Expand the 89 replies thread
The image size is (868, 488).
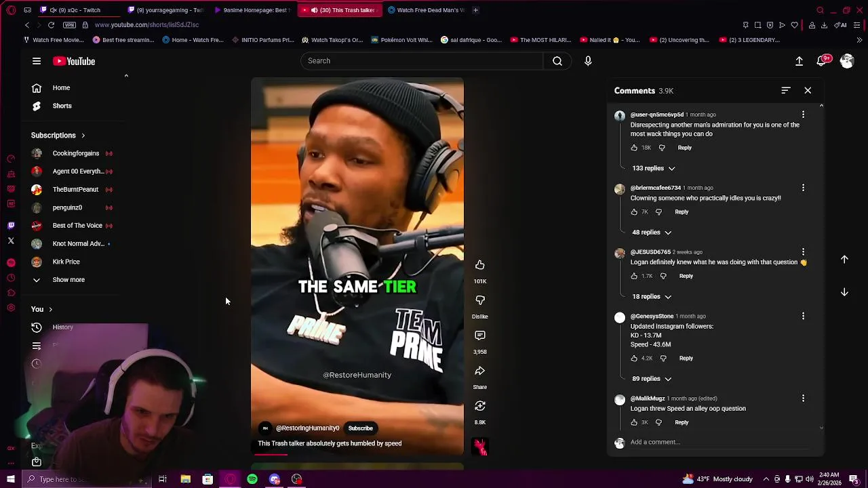pos(652,379)
